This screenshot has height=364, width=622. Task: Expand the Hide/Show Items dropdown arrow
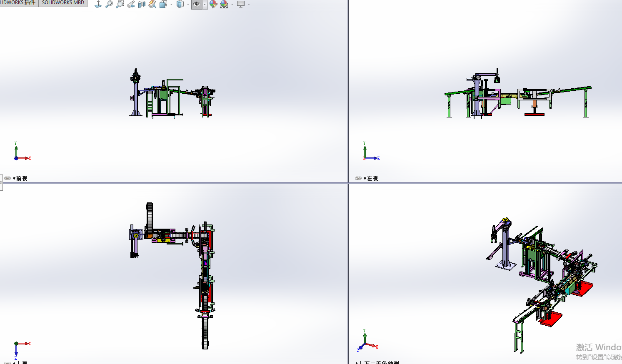[205, 5]
